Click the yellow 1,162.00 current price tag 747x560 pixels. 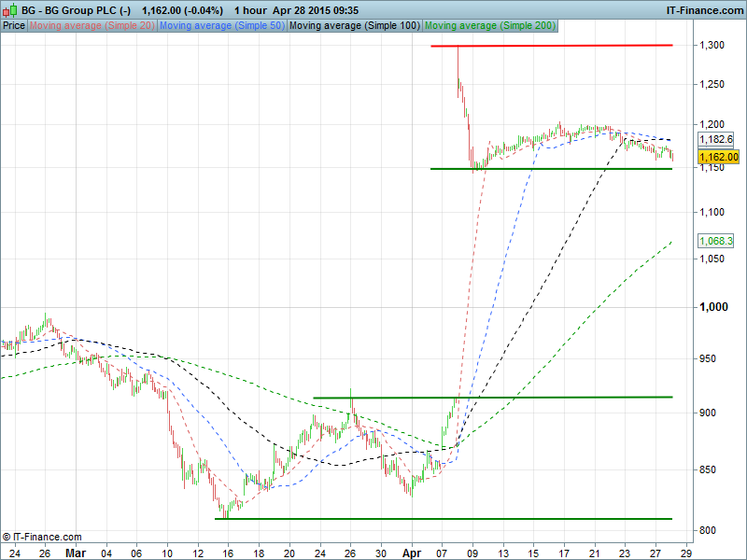pos(719,158)
